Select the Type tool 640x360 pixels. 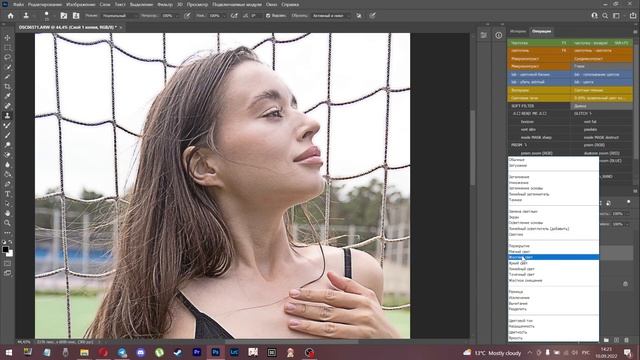(x=7, y=194)
